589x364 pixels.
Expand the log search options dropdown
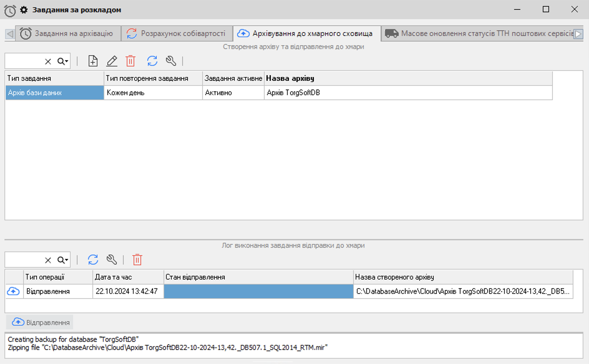63,260
